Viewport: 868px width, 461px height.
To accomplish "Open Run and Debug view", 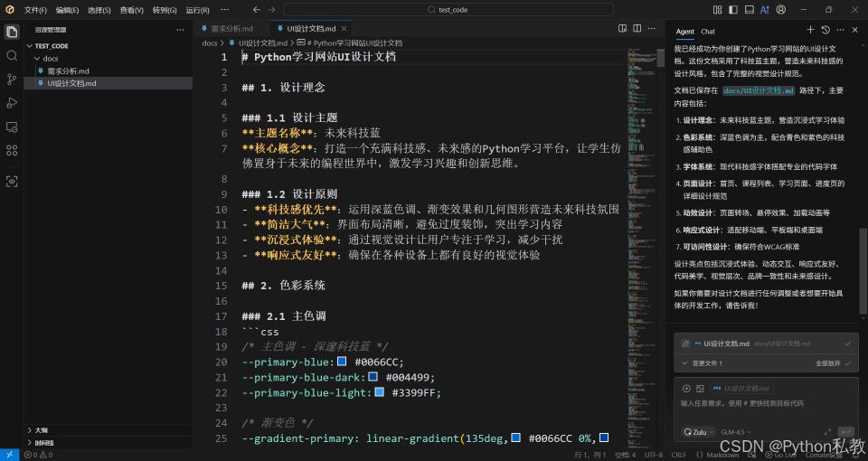I will [12, 103].
